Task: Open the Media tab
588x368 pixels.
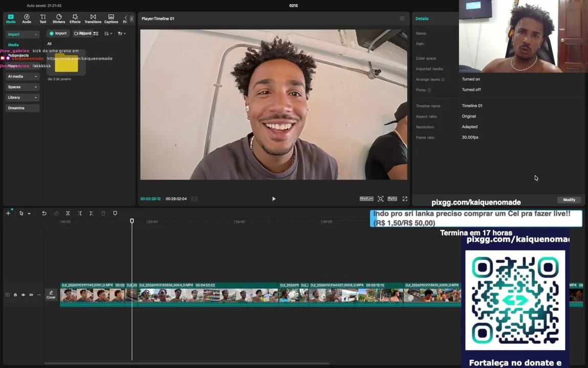Action: click(x=11, y=19)
